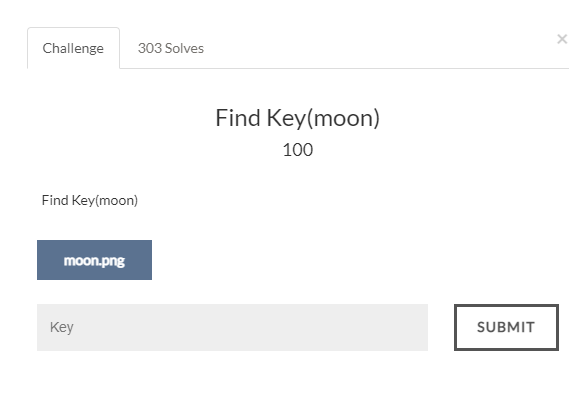
Task: Click the SUBMIT button
Action: tap(506, 327)
